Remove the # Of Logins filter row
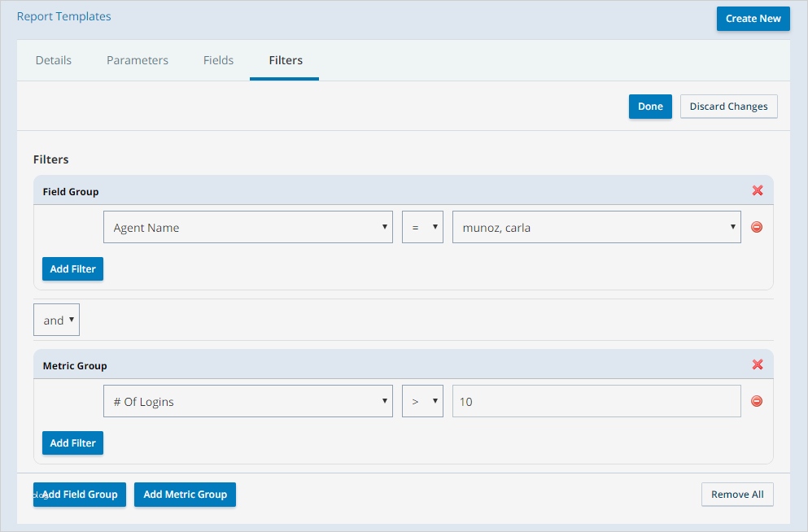Image resolution: width=808 pixels, height=532 pixels. click(757, 401)
